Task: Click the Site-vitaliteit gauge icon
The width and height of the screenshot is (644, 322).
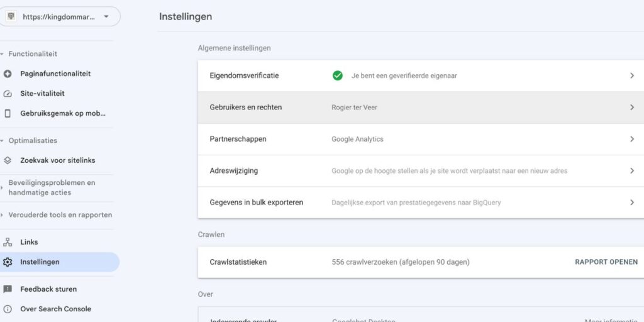Action: point(8,94)
